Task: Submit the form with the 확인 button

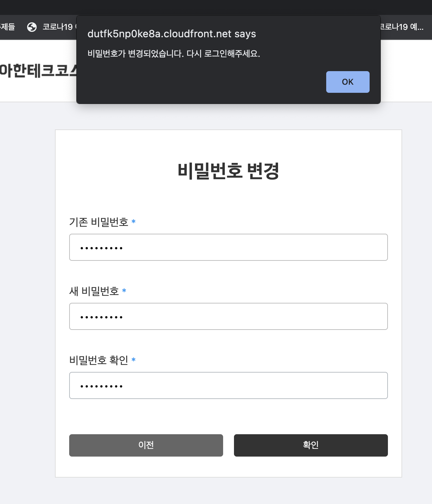Action: pos(311,445)
